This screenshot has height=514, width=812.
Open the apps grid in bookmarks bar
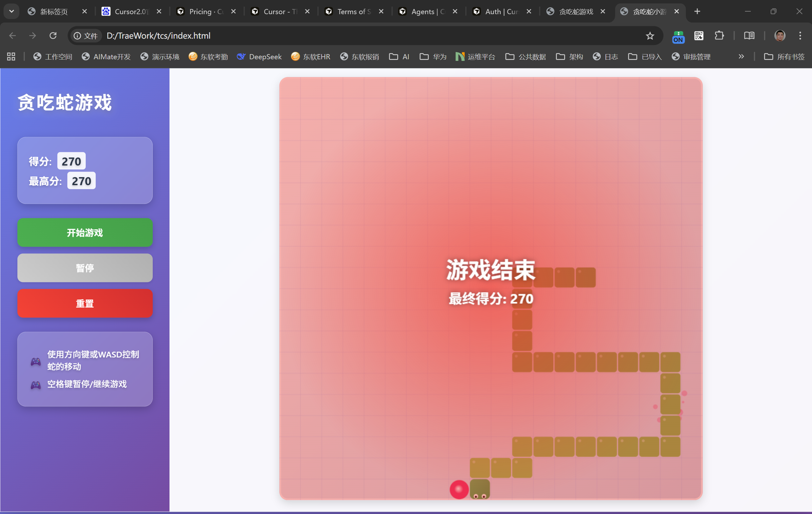(11, 57)
